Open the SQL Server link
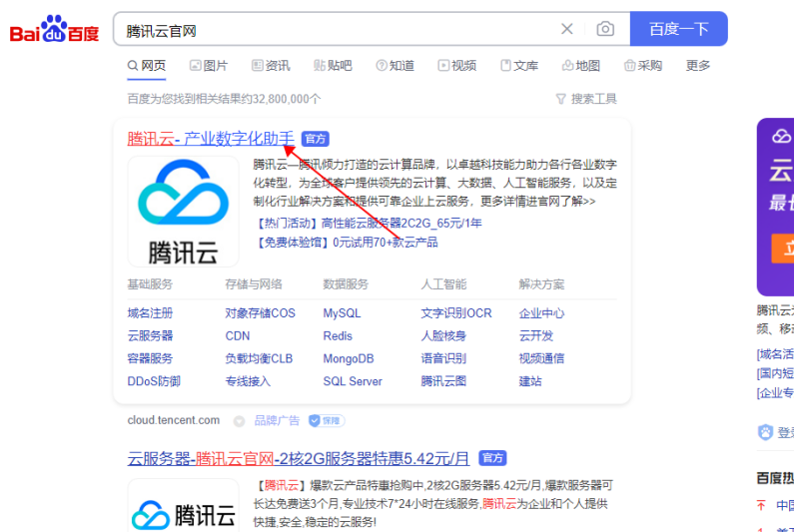The height and width of the screenshot is (532, 794). (353, 381)
